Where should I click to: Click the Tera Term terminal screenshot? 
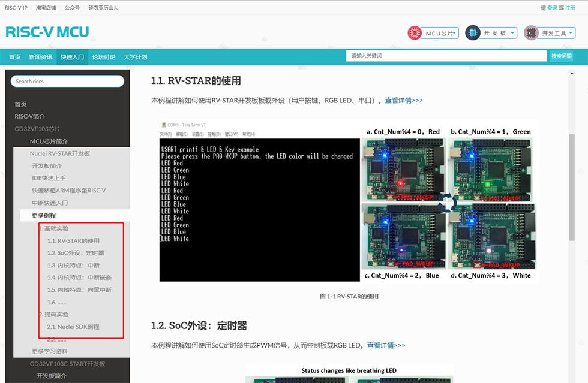click(x=259, y=201)
